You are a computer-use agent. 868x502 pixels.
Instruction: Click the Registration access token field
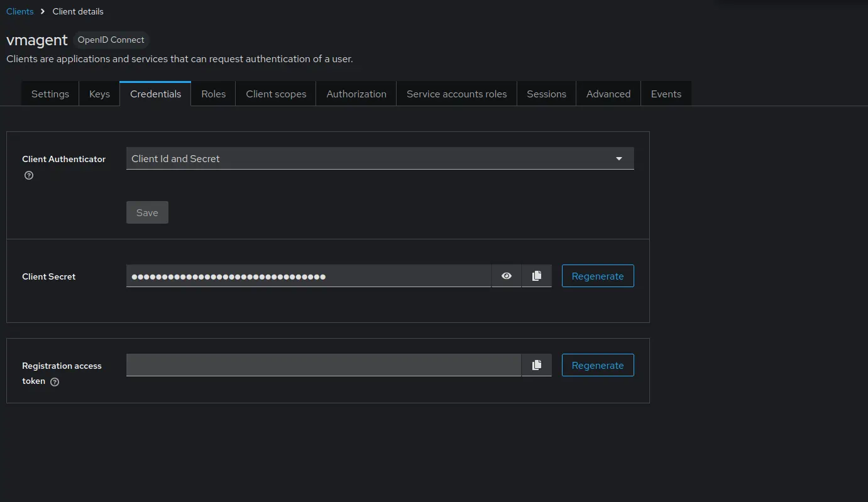pos(323,365)
